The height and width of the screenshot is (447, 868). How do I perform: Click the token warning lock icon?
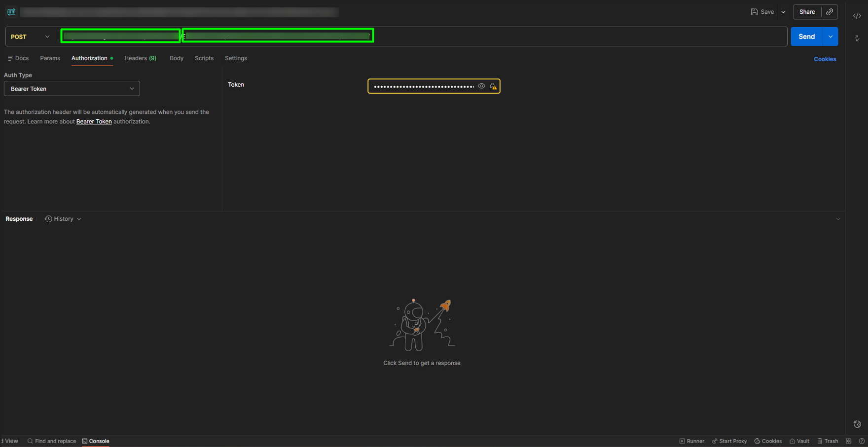click(x=493, y=86)
